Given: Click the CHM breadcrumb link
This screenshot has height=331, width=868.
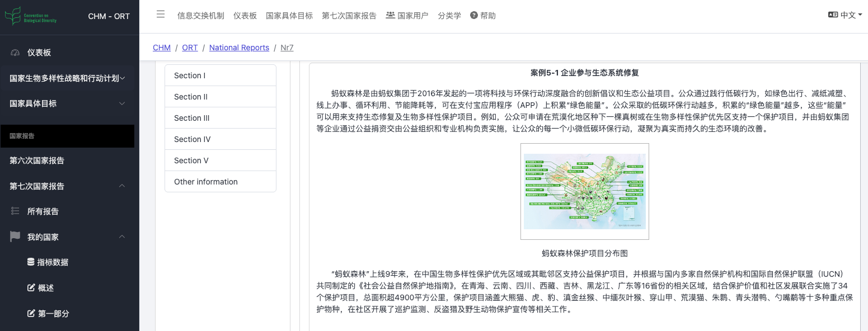Looking at the screenshot, I should pyautogui.click(x=162, y=48).
